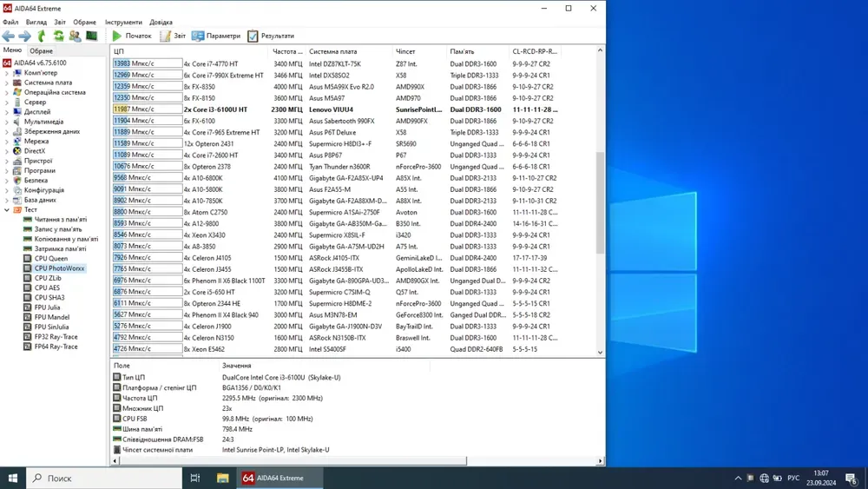The image size is (868, 489).
Task: Open the user management toolbar icon
Action: [x=75, y=36]
